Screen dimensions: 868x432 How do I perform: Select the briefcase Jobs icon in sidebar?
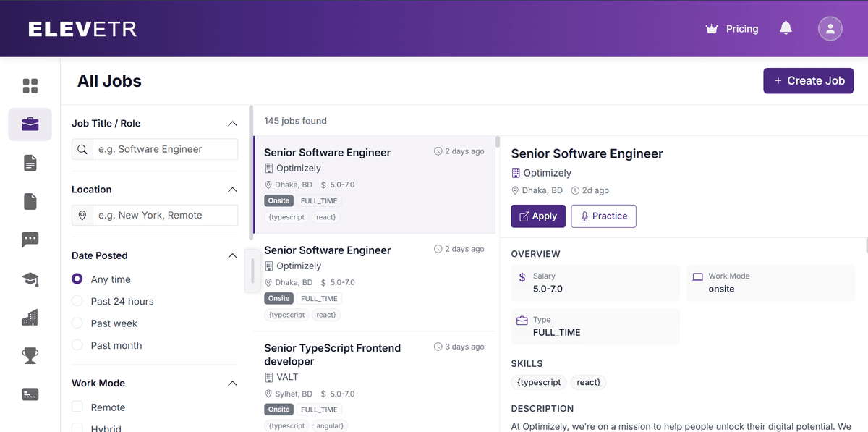pos(30,124)
